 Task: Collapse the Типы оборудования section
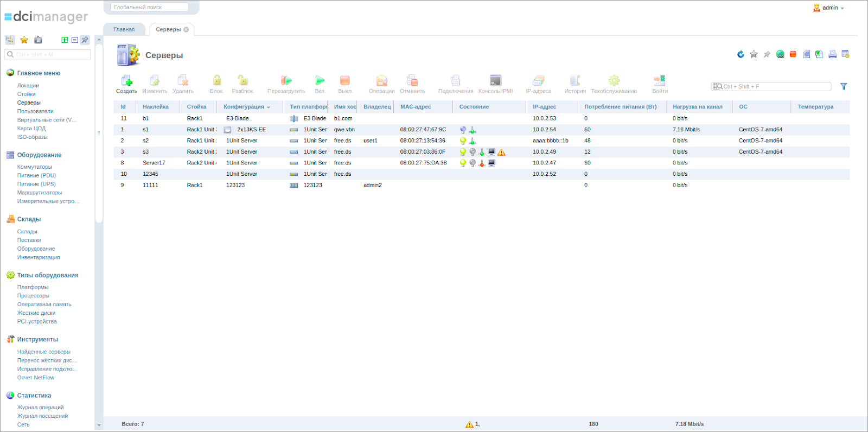[x=48, y=276]
